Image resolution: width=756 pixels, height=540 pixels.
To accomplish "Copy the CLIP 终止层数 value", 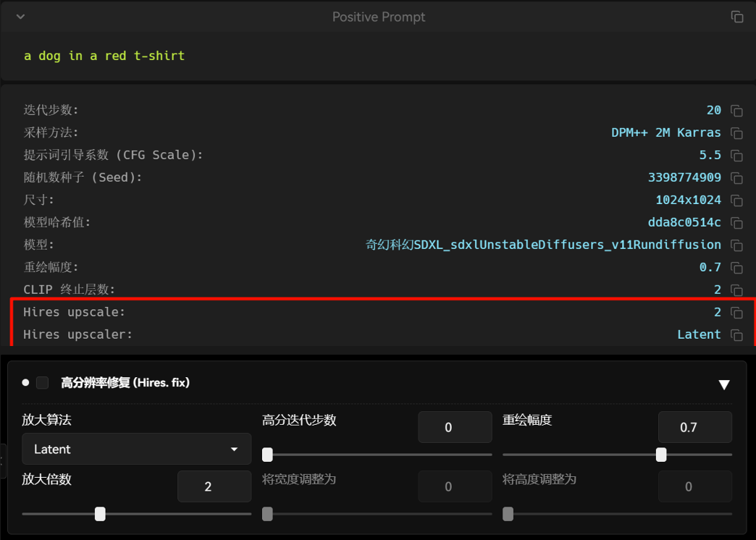I will [736, 290].
